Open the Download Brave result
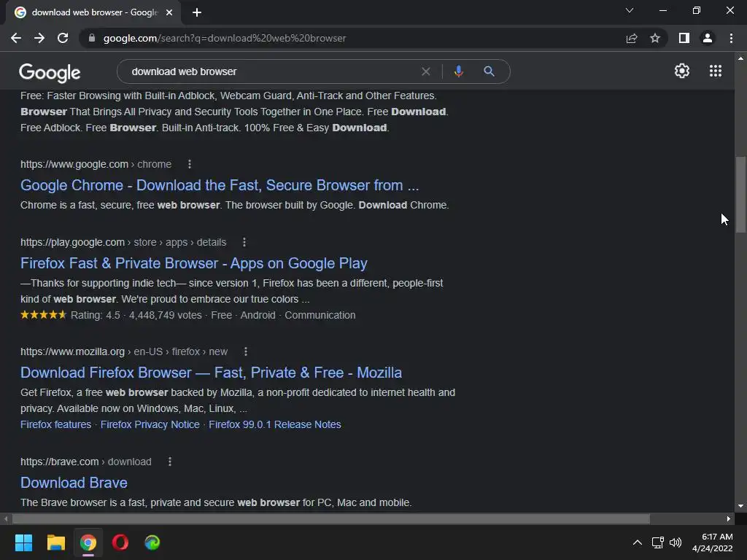The width and height of the screenshot is (747, 560). [74, 483]
